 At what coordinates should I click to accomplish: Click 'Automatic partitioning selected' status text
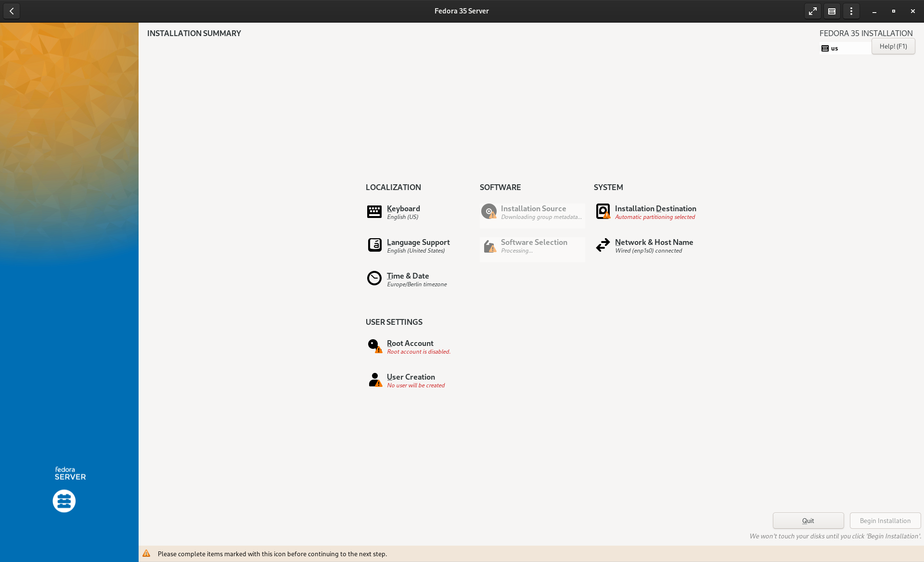(655, 217)
